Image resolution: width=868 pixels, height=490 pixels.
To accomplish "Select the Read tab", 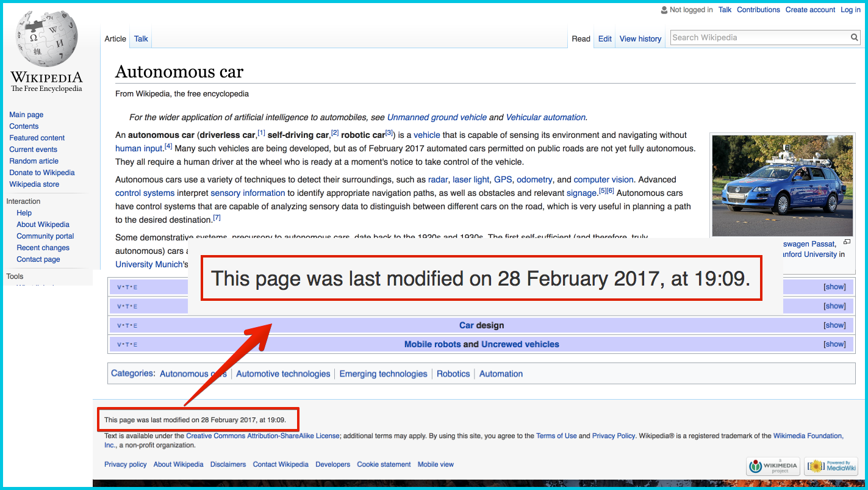I will (x=581, y=38).
